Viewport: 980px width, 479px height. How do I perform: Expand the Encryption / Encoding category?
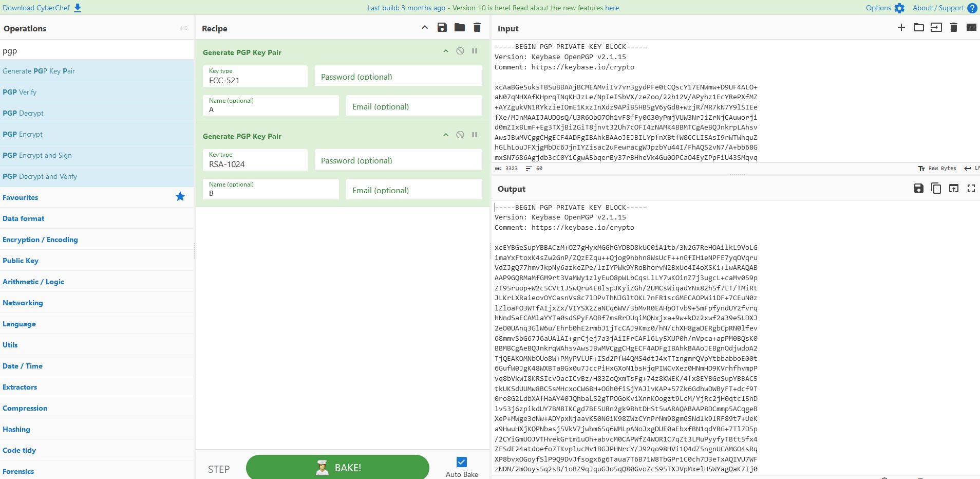97,239
